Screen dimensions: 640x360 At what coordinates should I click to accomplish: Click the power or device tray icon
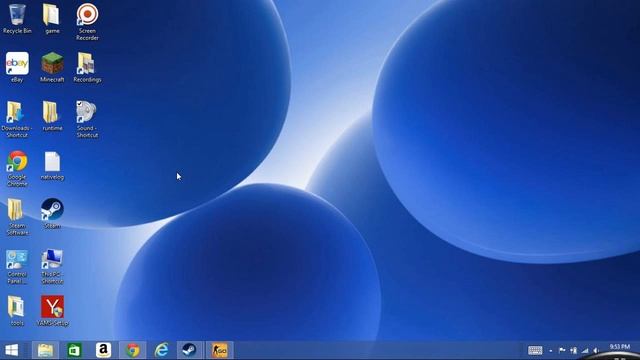574,350
